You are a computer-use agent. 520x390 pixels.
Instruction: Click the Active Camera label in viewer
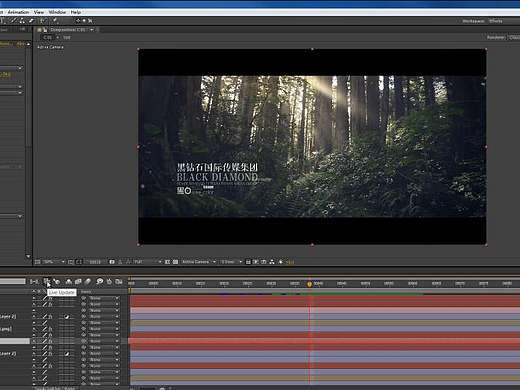click(50, 47)
